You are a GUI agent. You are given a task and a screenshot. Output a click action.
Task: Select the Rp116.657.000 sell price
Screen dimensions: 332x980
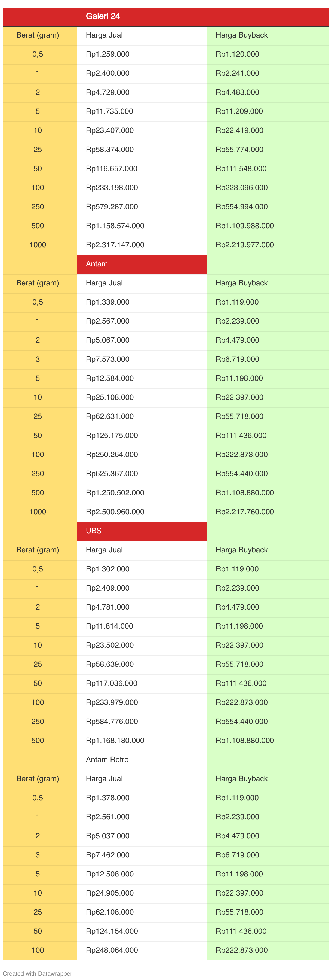point(111,169)
